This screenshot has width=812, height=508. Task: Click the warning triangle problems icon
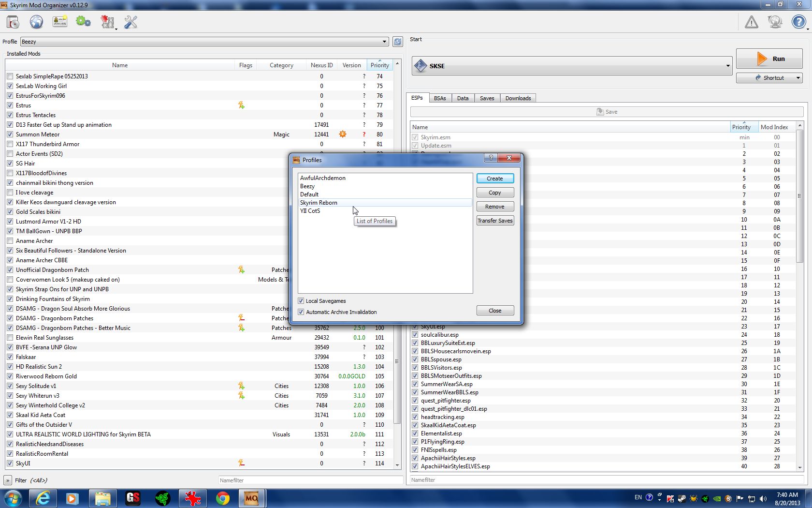click(x=751, y=22)
